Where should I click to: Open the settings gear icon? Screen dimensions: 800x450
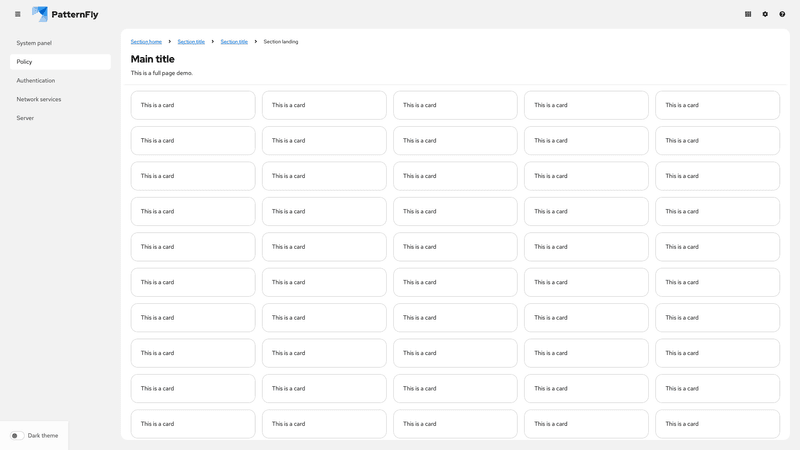pos(765,14)
